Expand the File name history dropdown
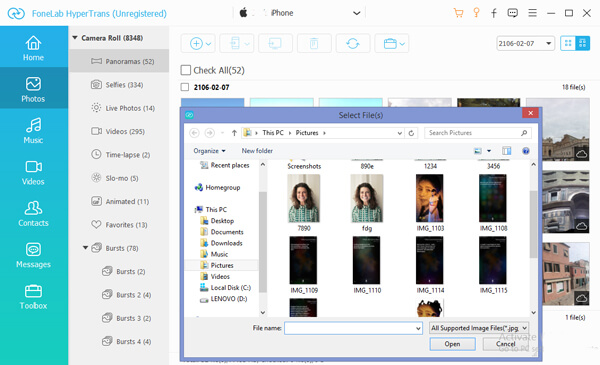Screen dimensions: 600x365 (x=418, y=328)
